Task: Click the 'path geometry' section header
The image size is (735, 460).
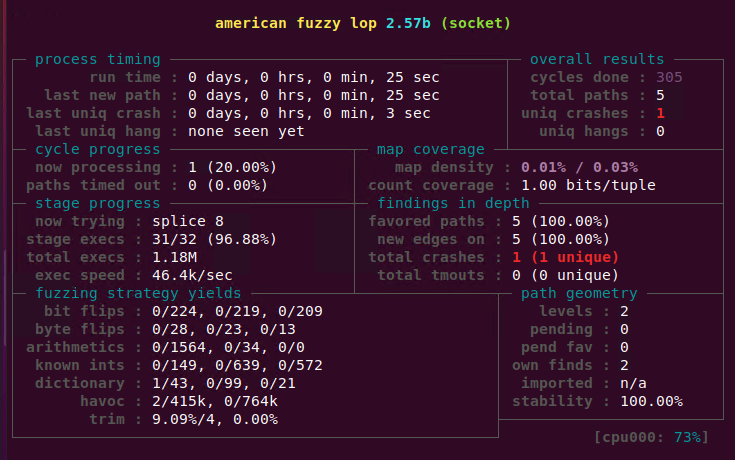Action: 579,293
